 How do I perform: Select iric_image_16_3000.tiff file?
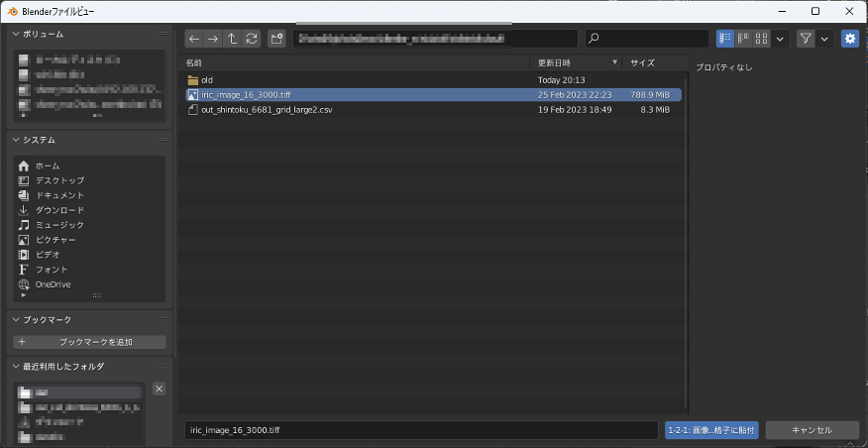pyautogui.click(x=433, y=95)
